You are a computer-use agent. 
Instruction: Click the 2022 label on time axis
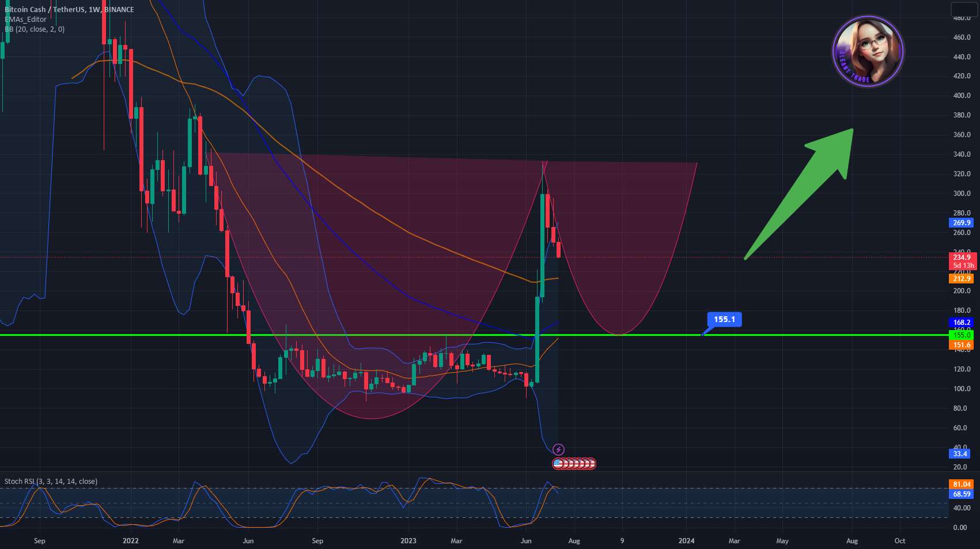pos(131,540)
